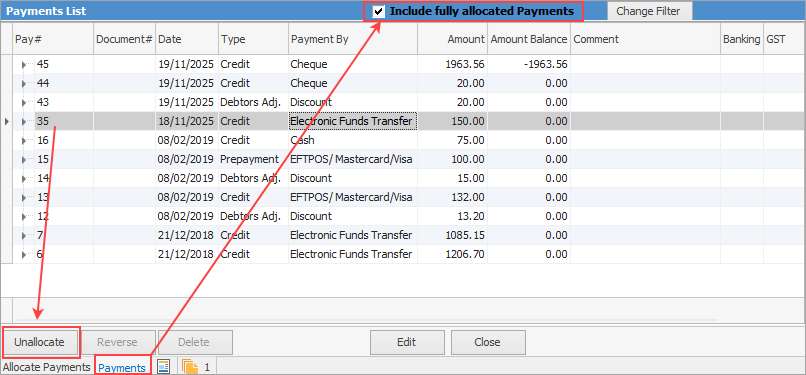Click the Delete button
Screen dimensions: 806x375
tap(194, 342)
